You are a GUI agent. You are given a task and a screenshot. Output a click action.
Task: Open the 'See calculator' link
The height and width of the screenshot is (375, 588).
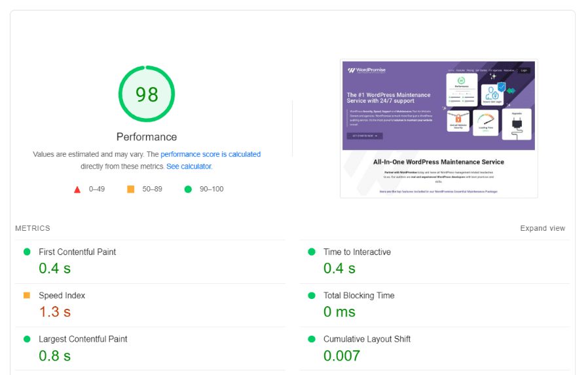[189, 167]
